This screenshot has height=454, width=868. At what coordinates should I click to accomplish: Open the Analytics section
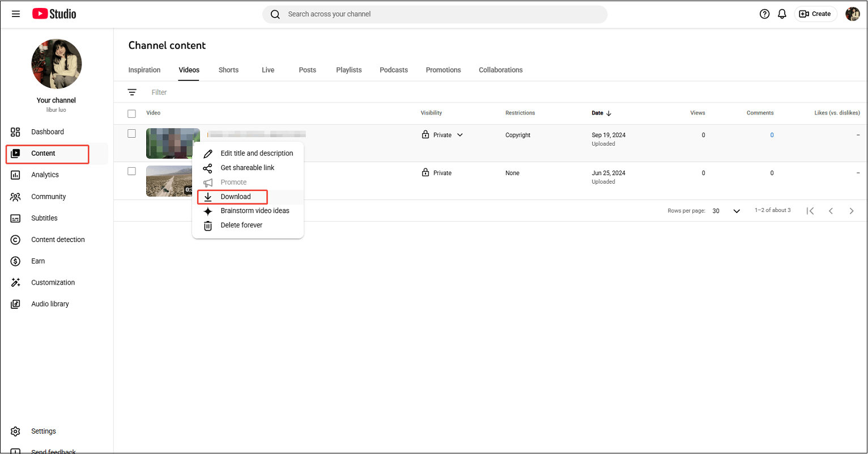(x=45, y=175)
